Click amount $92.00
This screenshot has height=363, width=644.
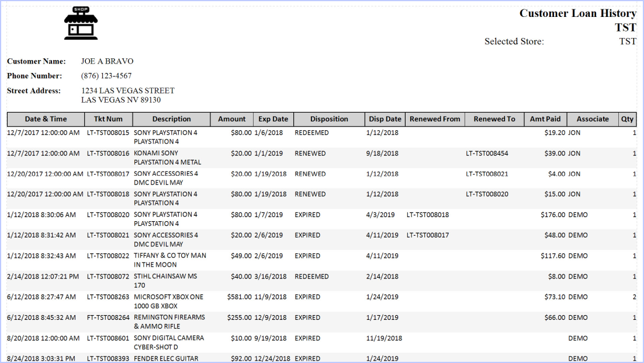pyautogui.click(x=241, y=358)
